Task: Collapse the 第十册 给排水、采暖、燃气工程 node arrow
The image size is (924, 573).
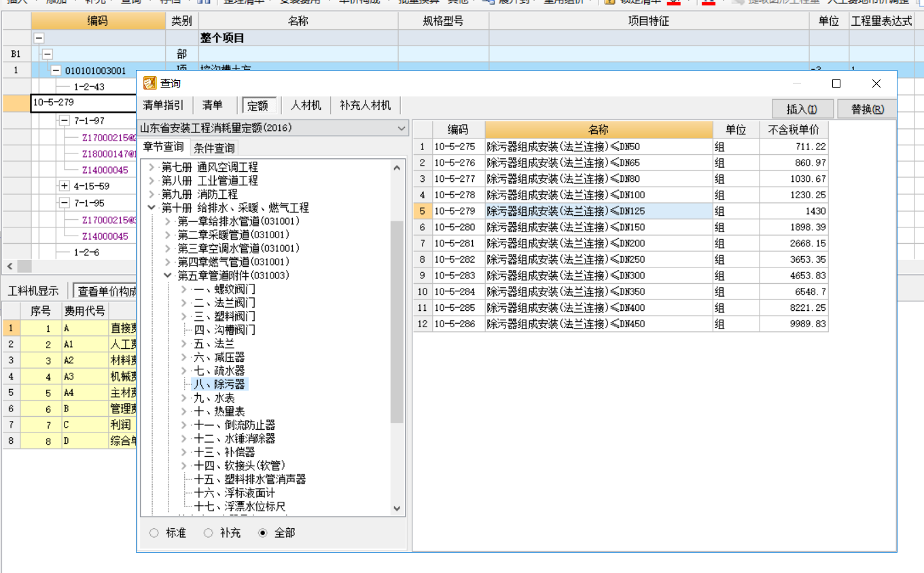Action: tap(151, 208)
